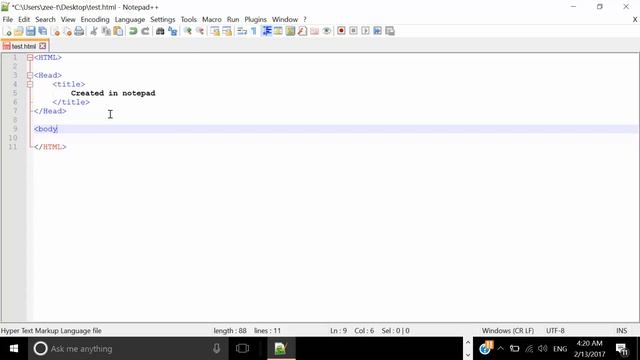This screenshot has width=640, height=360.
Task: Collapse the Head tag fold on line 3
Action: (x=30, y=75)
